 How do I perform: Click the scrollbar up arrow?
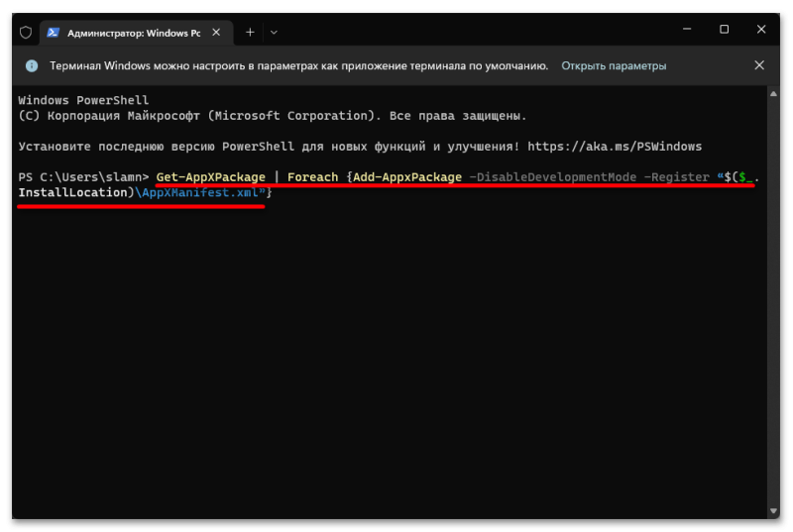tap(773, 94)
